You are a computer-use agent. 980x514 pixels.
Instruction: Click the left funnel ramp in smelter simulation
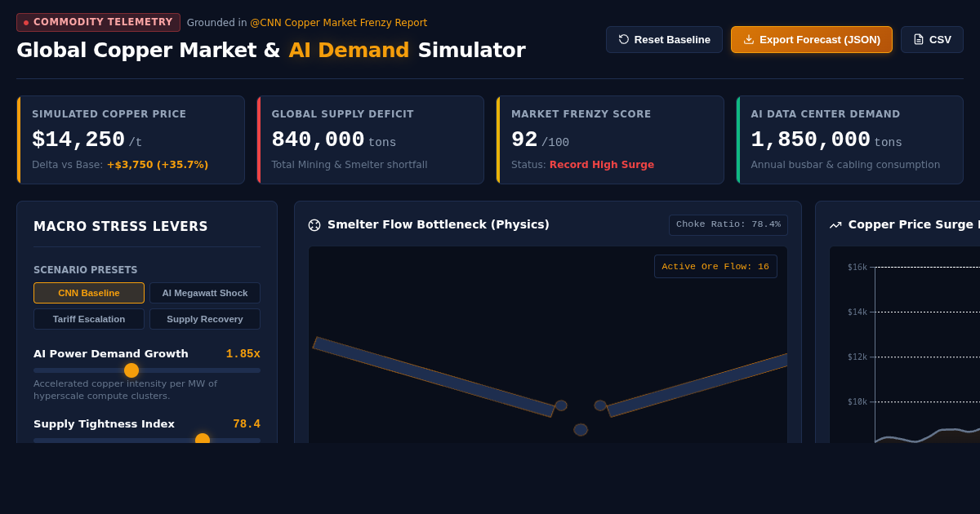click(434, 377)
